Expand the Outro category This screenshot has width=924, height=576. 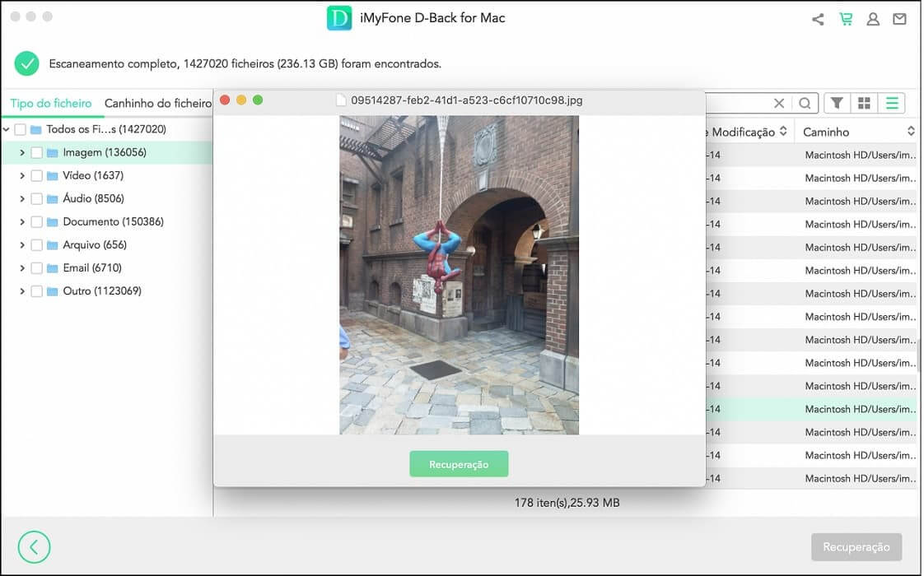click(x=21, y=291)
